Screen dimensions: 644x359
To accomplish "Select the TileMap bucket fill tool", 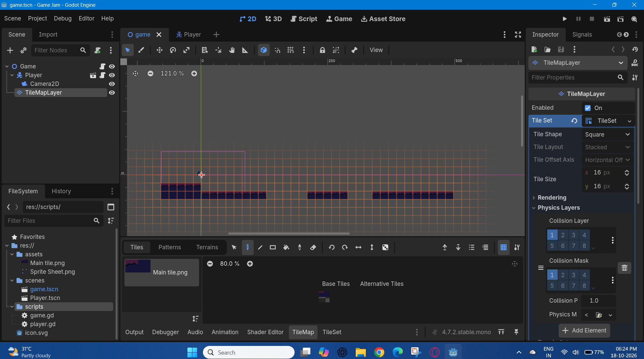I will pos(286,247).
